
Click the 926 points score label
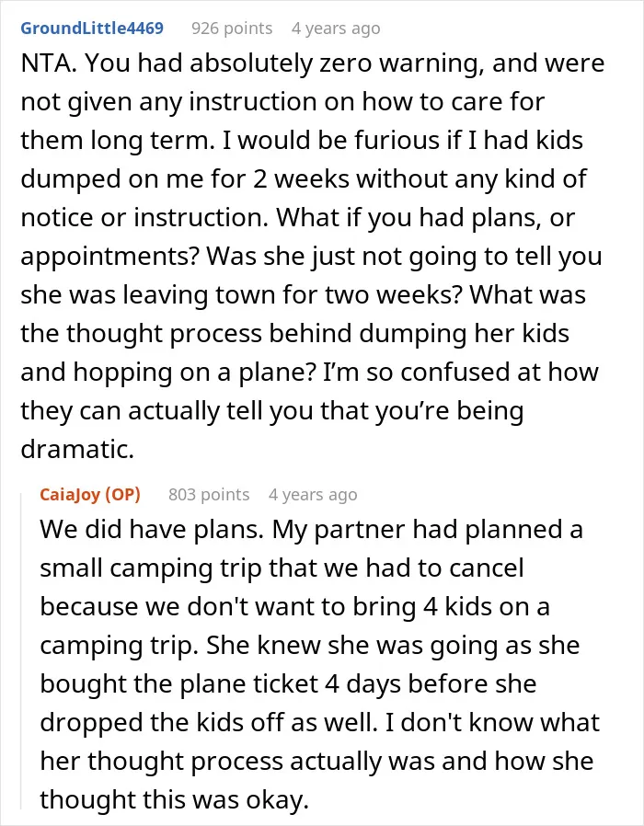[x=232, y=28]
